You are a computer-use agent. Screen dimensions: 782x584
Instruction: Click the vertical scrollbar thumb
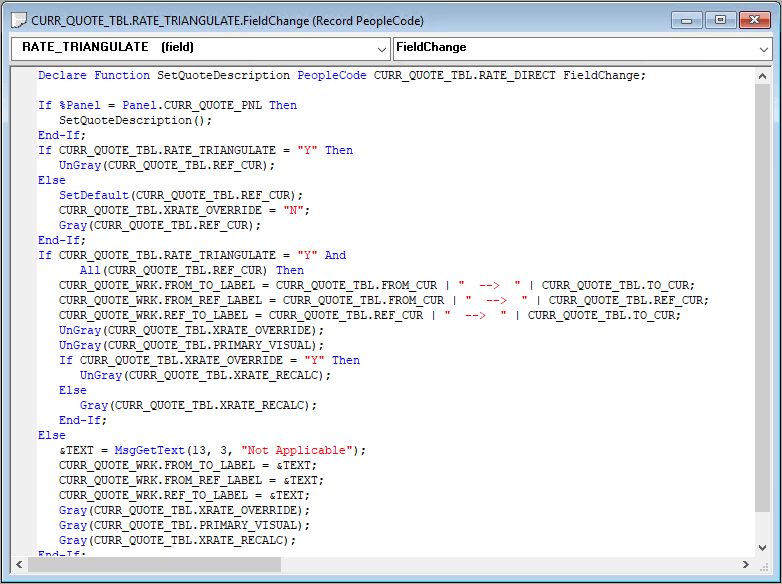762,298
